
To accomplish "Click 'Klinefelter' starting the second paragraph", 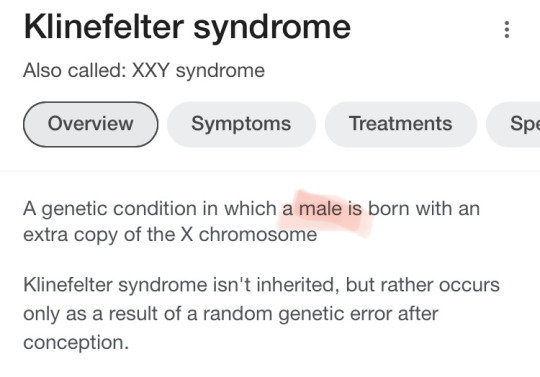I will [68, 285].
